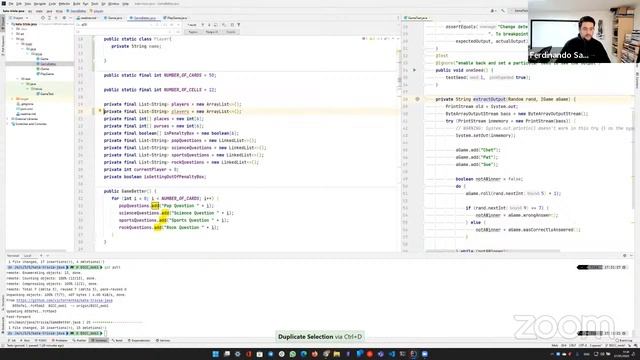Open Project view selector dropdown

pos(19,18)
